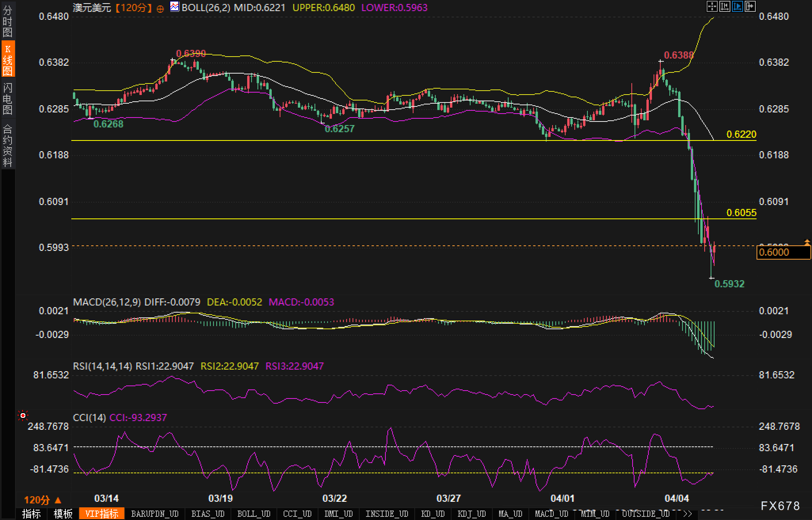Click the crosshair cursor icon at top right
812x520 pixels.
[712, 6]
